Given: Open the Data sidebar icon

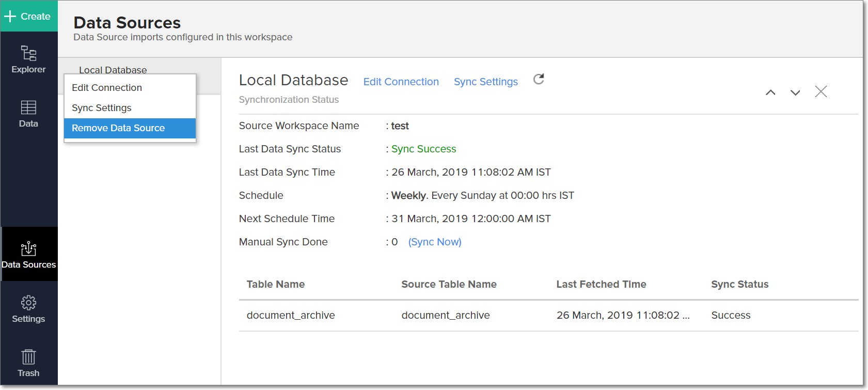Looking at the screenshot, I should coord(28,114).
